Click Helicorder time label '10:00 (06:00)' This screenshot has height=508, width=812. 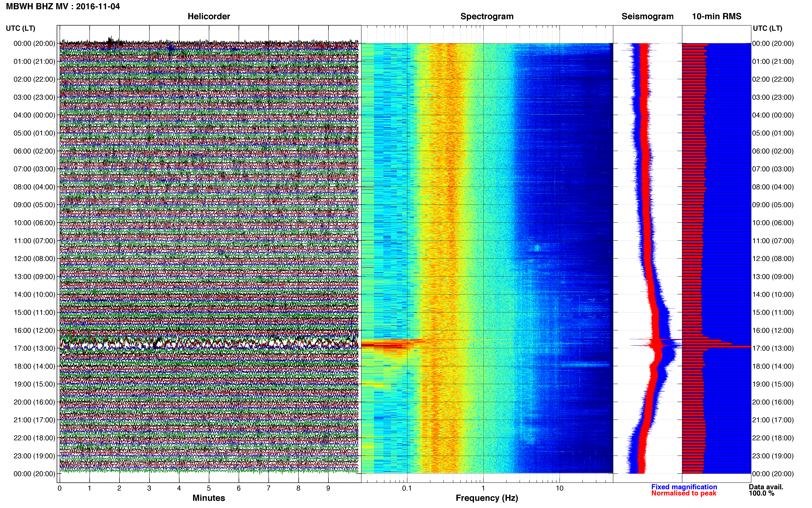(x=34, y=223)
